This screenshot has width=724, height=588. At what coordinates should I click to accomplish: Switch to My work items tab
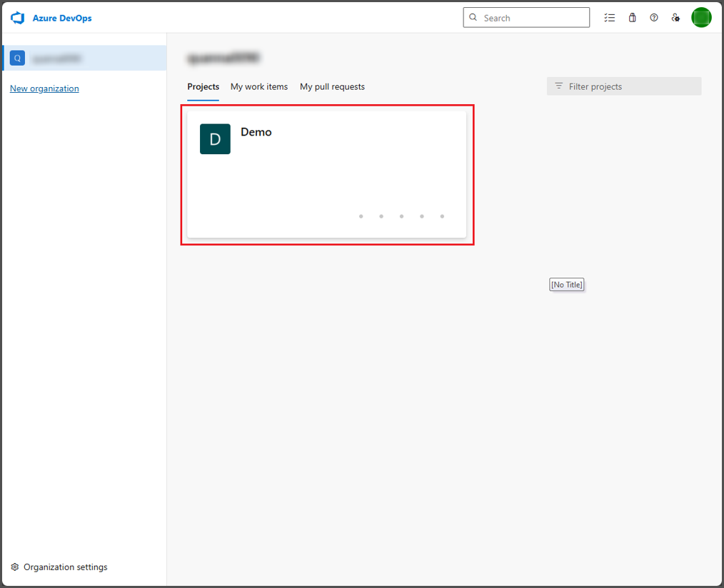(259, 87)
